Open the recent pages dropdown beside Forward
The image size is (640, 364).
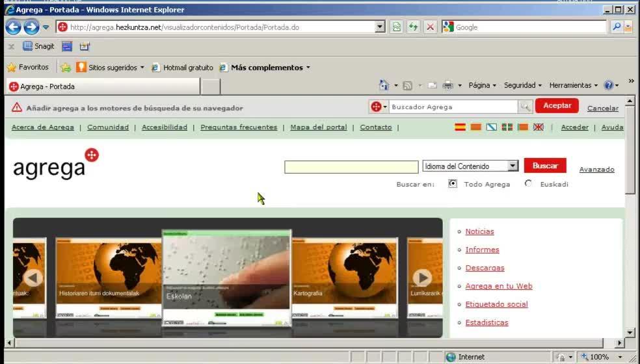[x=46, y=27]
